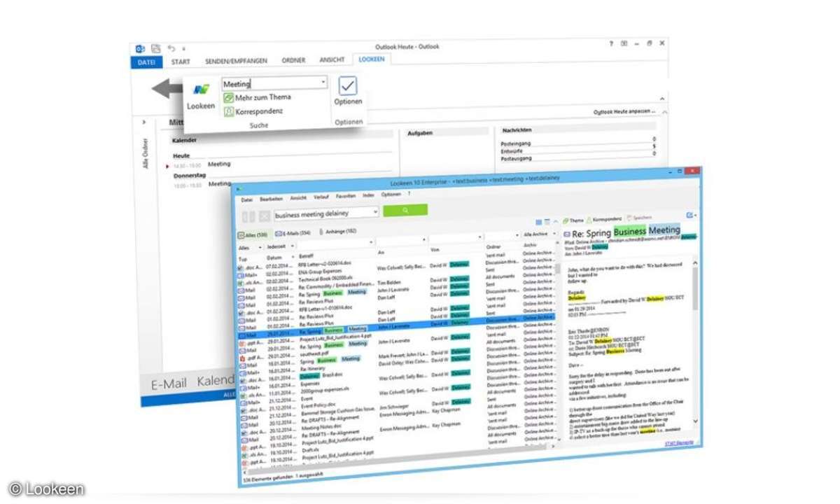Click the Mehr zum Thema icon
The width and height of the screenshot is (840, 504).
[x=229, y=97]
